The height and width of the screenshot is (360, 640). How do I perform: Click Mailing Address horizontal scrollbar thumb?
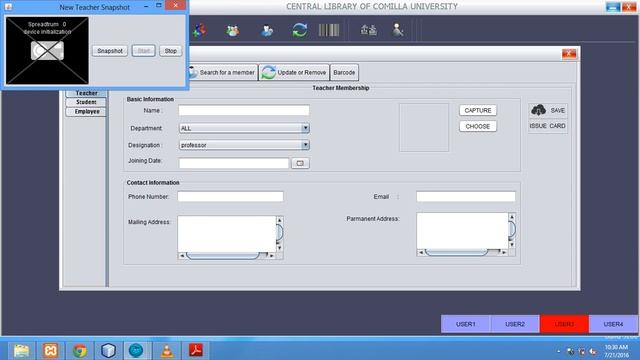223,256
